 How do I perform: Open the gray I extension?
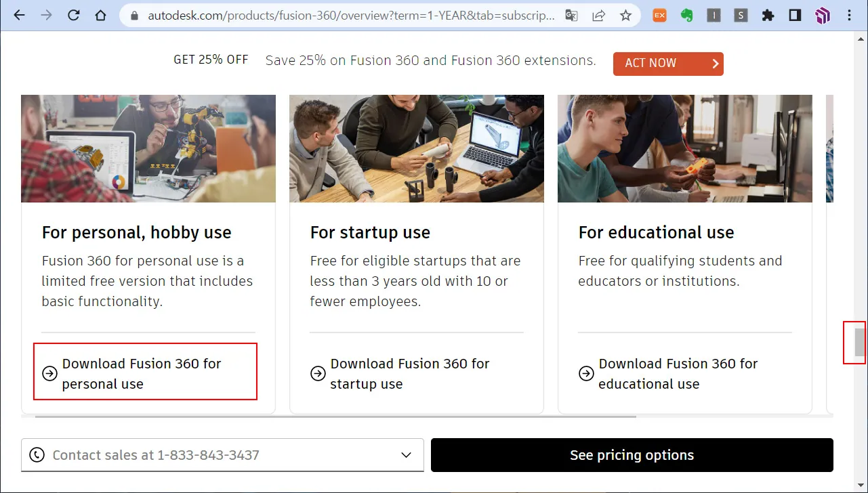[x=714, y=15]
